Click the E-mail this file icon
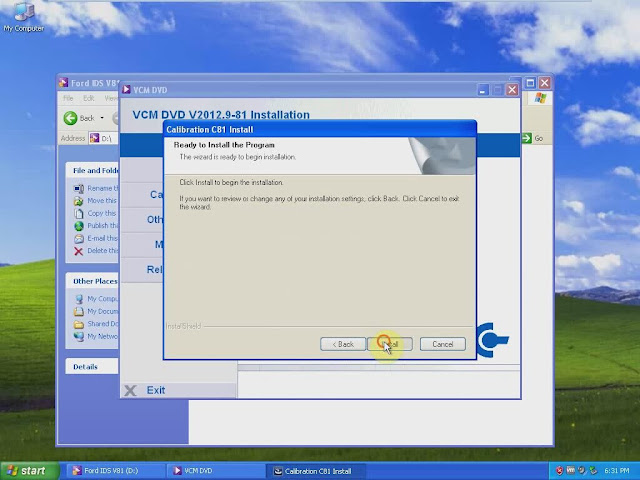This screenshot has width=640, height=480. 79,238
